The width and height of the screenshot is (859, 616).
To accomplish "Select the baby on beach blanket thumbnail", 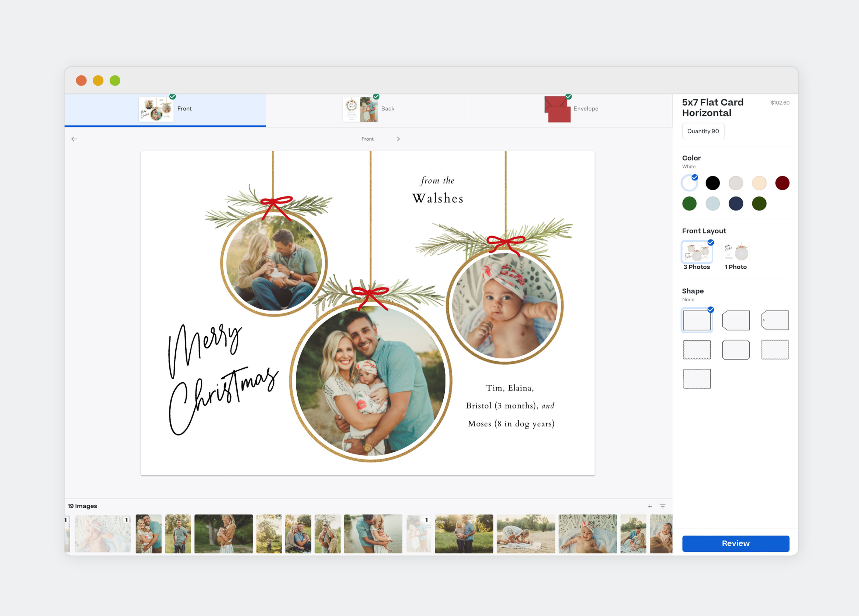I will point(525,534).
